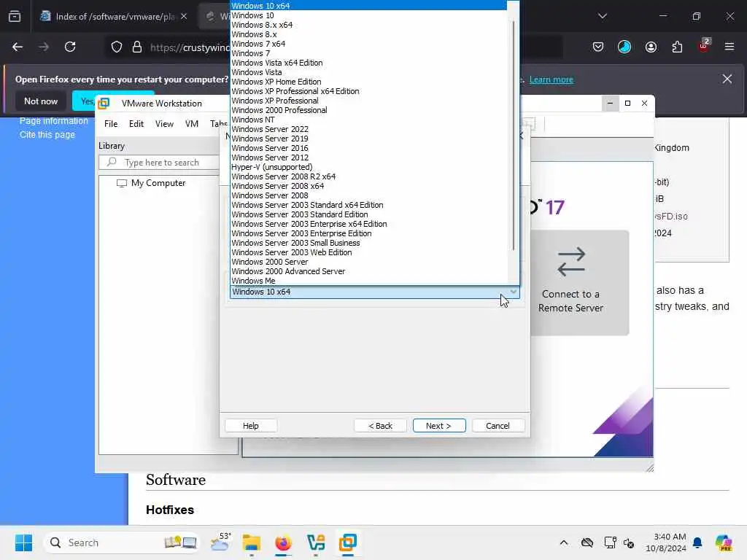This screenshot has height=560, width=747.
Task: Open File Explorer from the taskbar
Action: tap(251, 542)
